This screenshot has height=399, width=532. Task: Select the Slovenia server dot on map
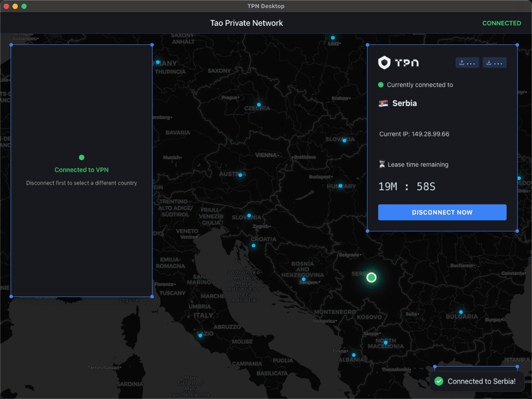[x=249, y=215]
